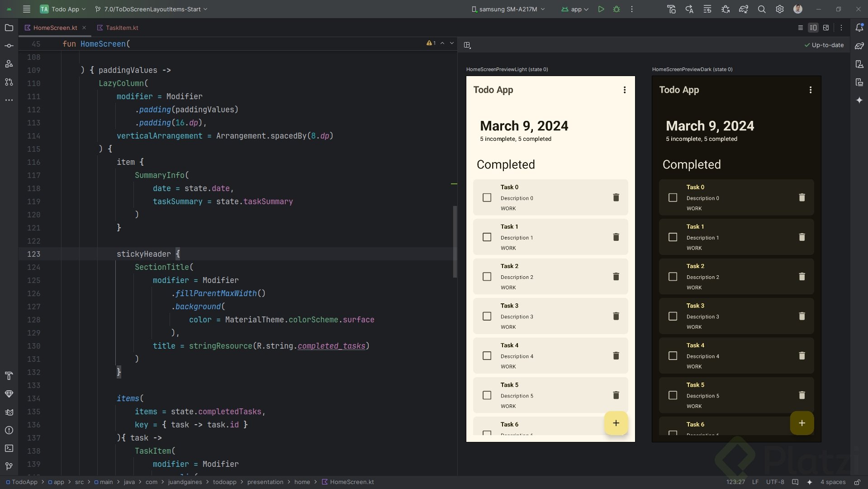Open the Logcat tool window
The width and height of the screenshot is (868, 489).
click(x=9, y=412)
